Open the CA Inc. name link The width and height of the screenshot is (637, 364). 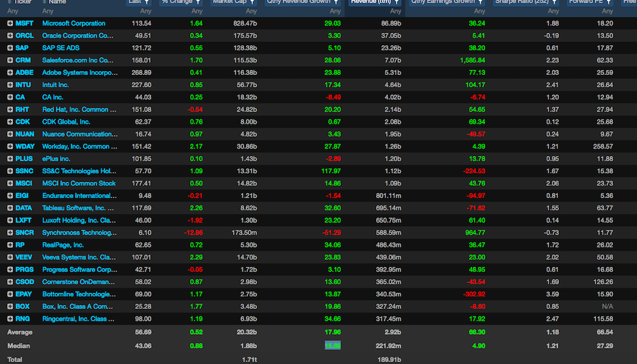(53, 97)
